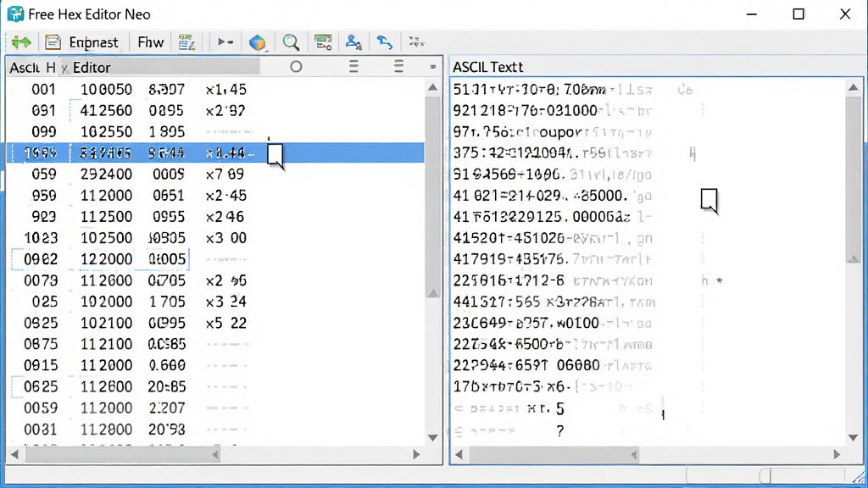The image size is (868, 488).
Task: Click the address 950 in the hex list
Action: pos(44,196)
